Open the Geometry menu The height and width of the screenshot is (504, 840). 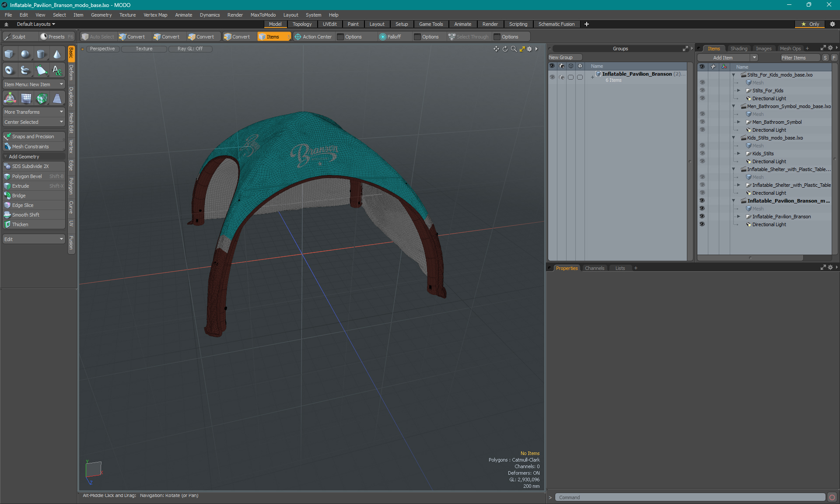pyautogui.click(x=101, y=15)
